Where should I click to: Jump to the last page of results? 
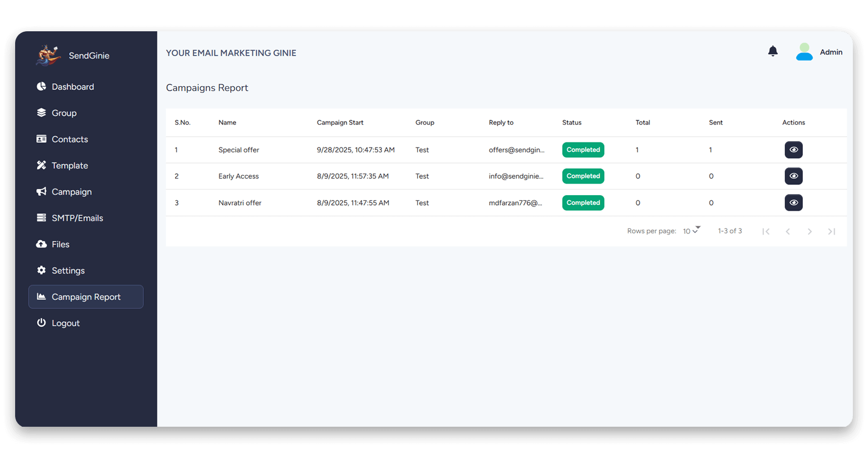(x=831, y=232)
